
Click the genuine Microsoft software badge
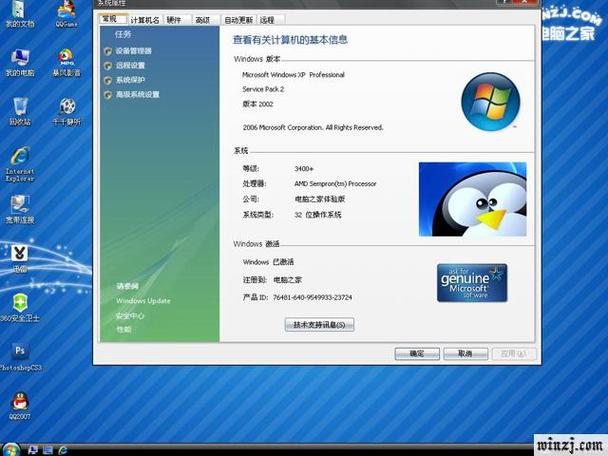[x=472, y=283]
